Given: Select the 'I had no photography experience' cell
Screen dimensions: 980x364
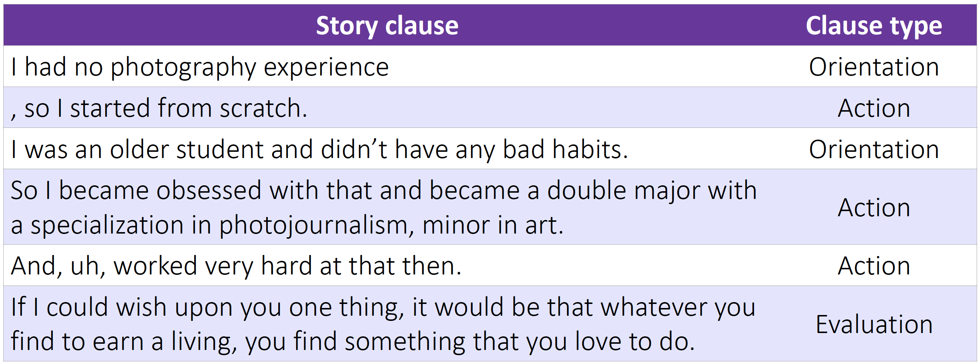Looking at the screenshot, I should pyautogui.click(x=200, y=67).
